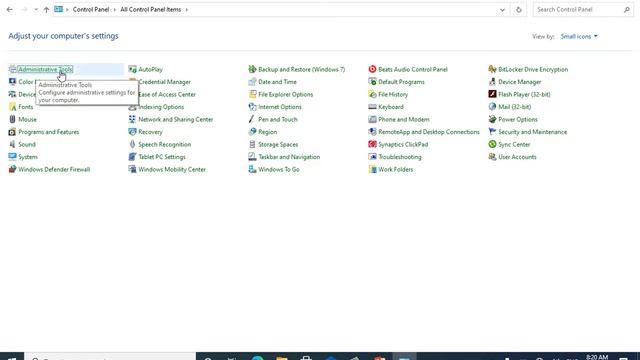The width and height of the screenshot is (640, 360).
Task: Click the File History icon
Action: click(x=372, y=94)
